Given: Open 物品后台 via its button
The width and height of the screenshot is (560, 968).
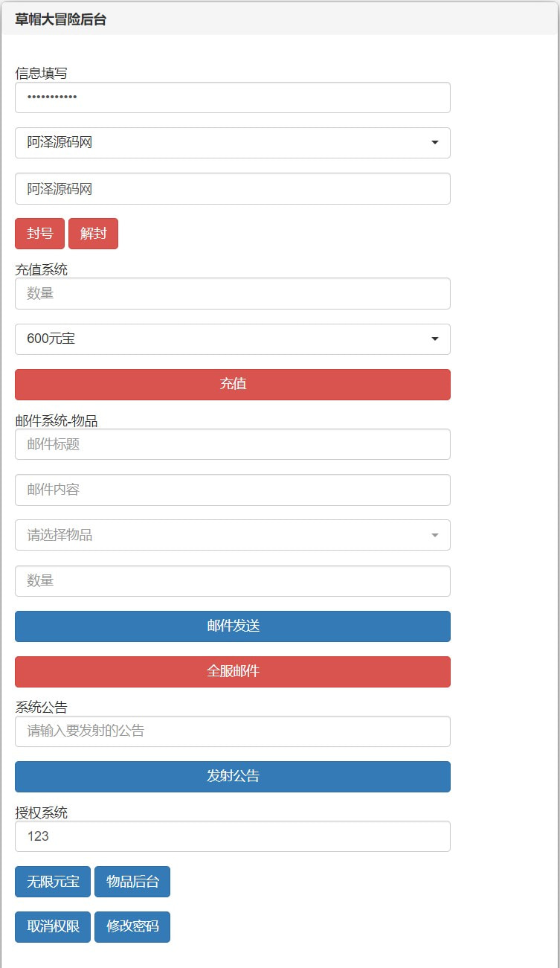Looking at the screenshot, I should (x=132, y=882).
